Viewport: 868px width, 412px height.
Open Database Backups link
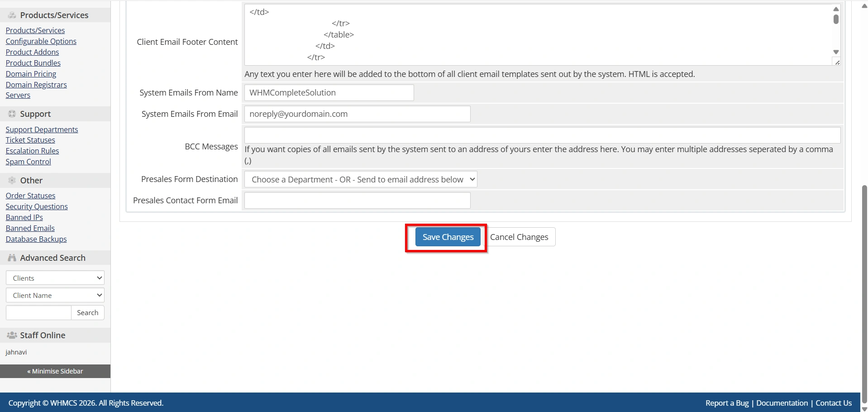click(x=36, y=239)
